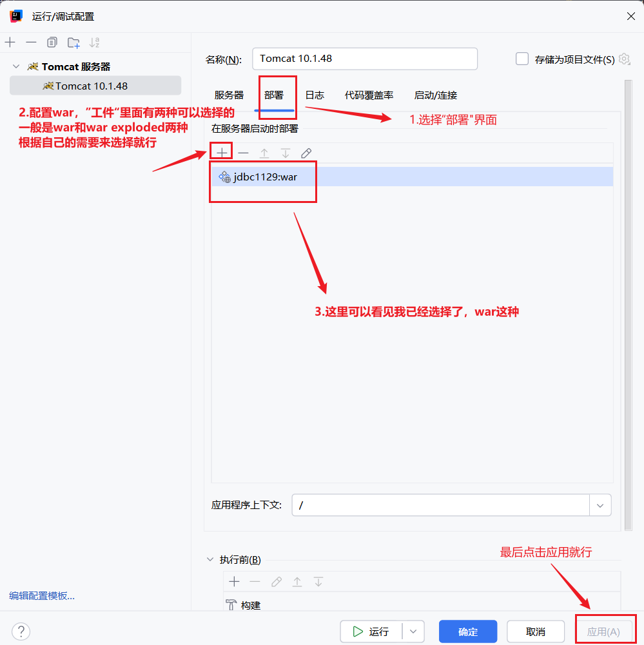Collapse the Tomcat 服务器 tree node
This screenshot has height=645, width=644.
pos(16,66)
